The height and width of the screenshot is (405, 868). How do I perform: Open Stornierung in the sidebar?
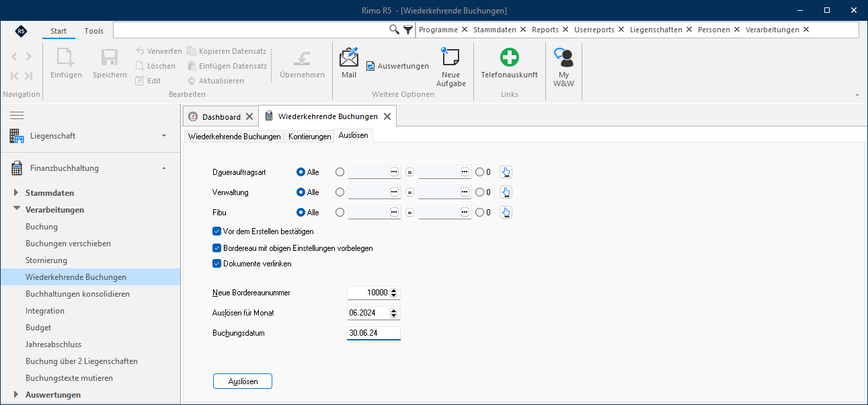coord(46,260)
